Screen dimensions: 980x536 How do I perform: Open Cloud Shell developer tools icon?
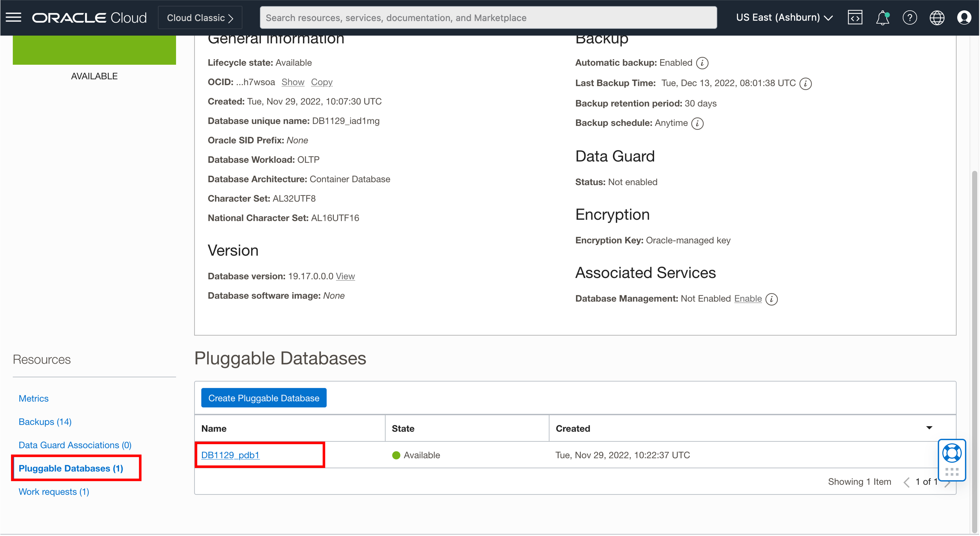tap(855, 17)
